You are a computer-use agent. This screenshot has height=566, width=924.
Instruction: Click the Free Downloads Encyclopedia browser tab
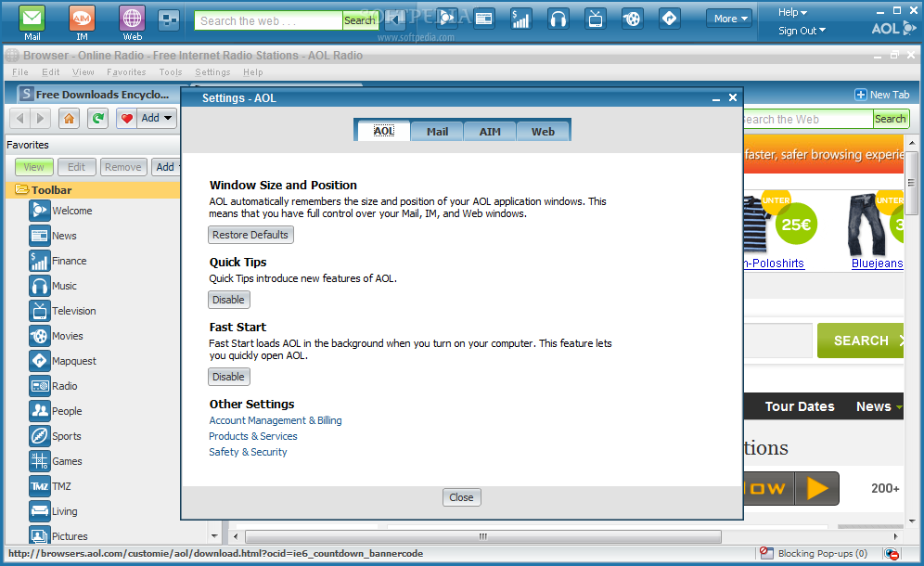pos(98,95)
